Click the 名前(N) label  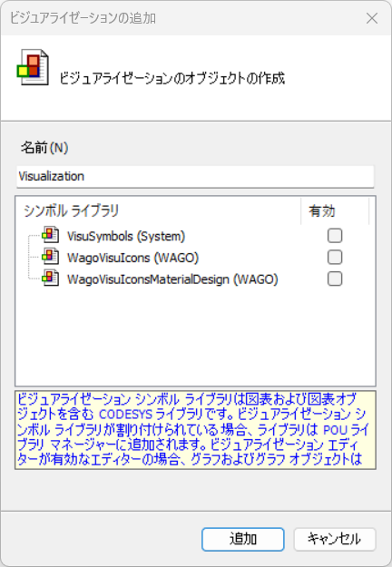click(x=44, y=148)
